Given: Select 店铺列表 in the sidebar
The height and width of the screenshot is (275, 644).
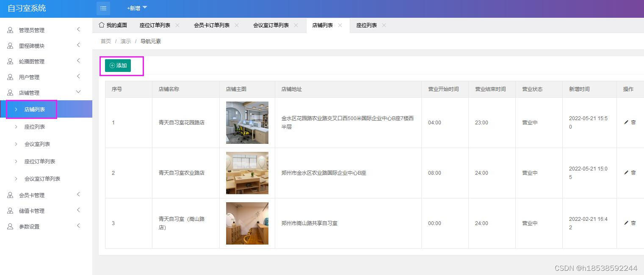Looking at the screenshot, I should click(46, 109).
